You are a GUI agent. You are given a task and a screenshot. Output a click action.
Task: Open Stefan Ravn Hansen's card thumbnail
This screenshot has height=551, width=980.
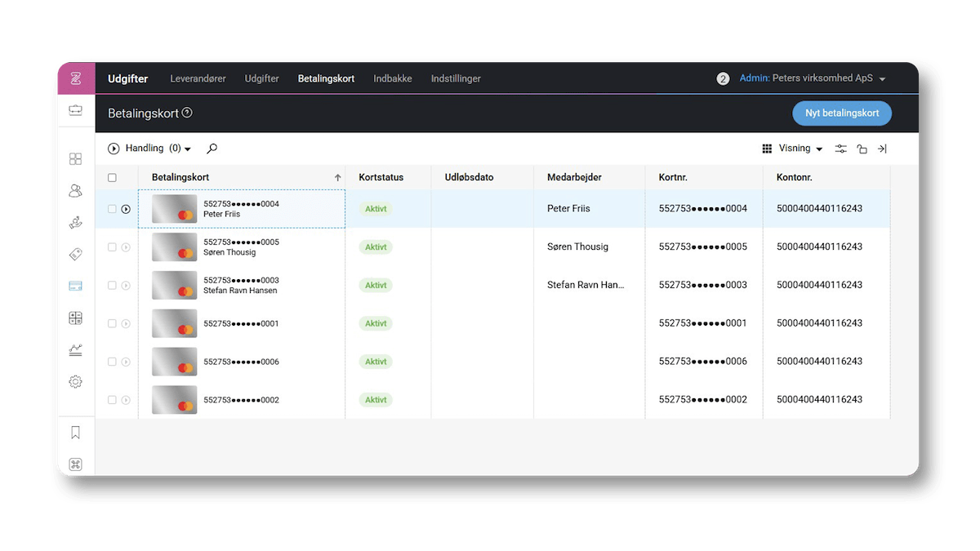[174, 286]
